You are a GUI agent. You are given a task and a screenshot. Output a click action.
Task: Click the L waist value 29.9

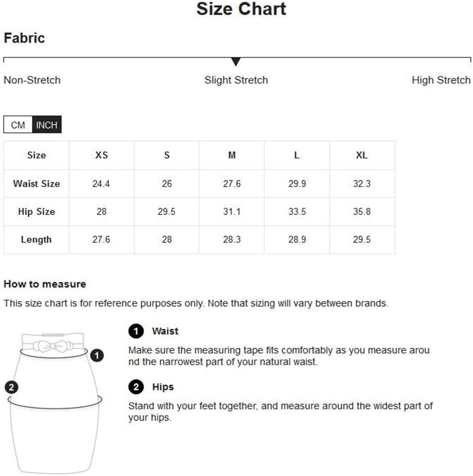click(x=297, y=184)
